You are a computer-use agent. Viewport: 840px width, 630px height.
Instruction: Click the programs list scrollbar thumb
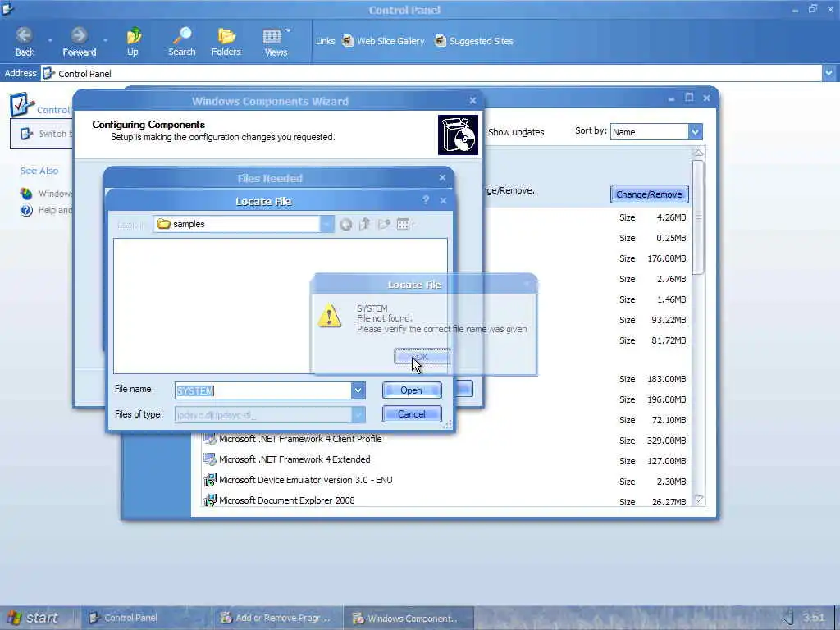[699, 217]
